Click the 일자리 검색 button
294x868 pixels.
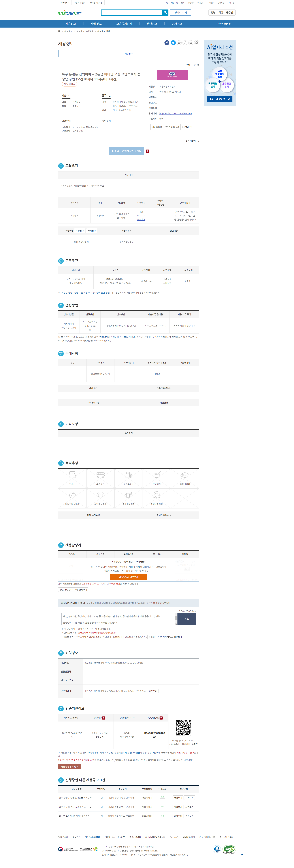click(x=181, y=12)
